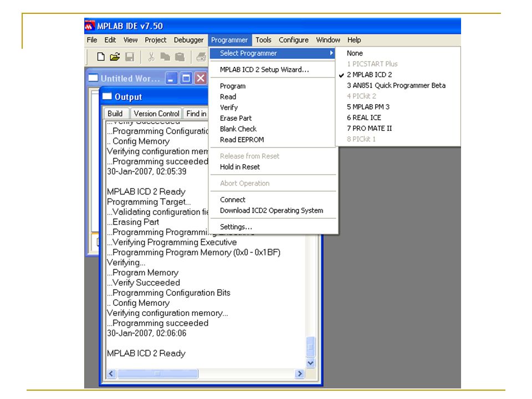Select 6 REAL ICE programmer
The width and height of the screenshot is (532, 399).
point(364,117)
